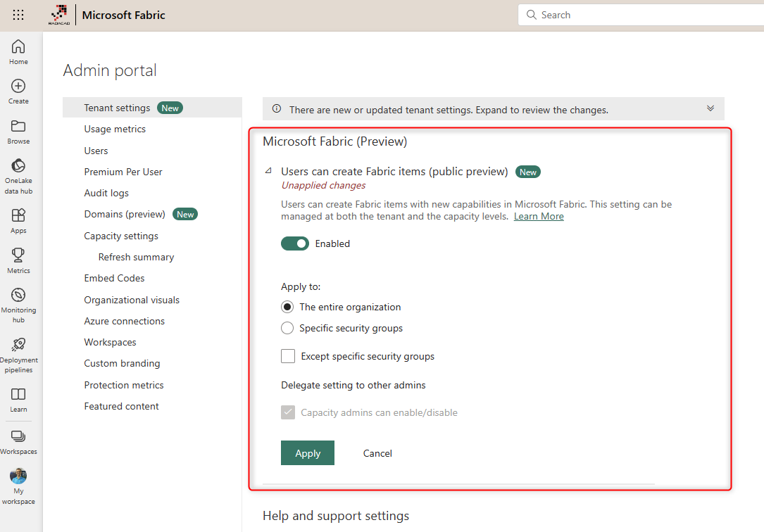The image size is (764, 532).
Task: Check Except specific security groups
Action: click(x=287, y=356)
